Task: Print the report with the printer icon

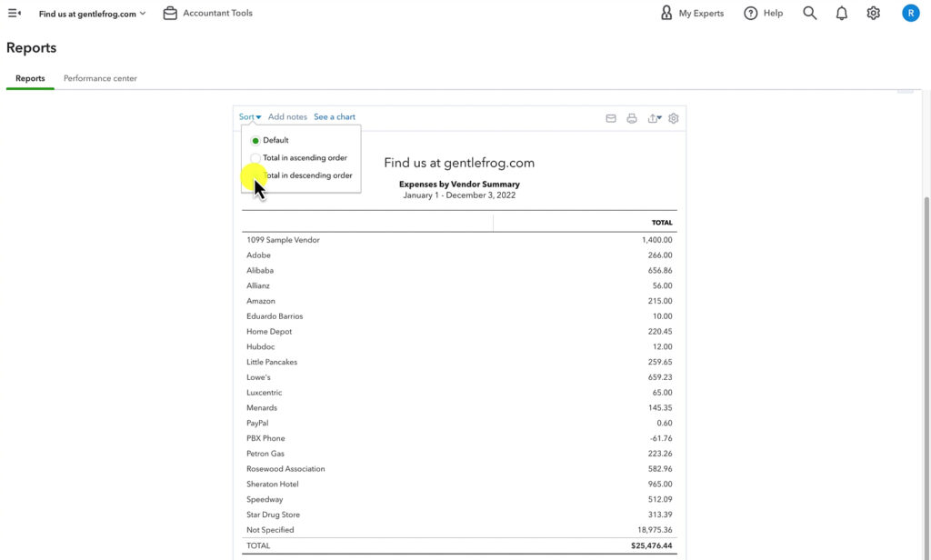Action: click(632, 118)
